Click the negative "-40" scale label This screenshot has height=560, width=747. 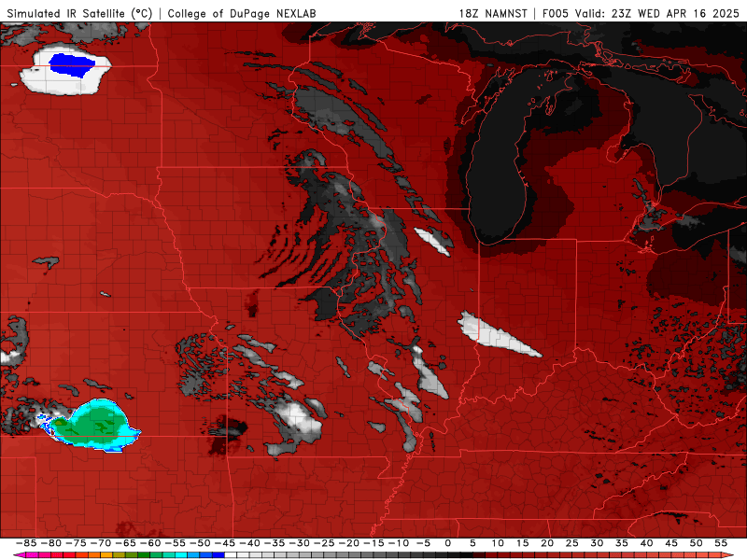point(249,543)
